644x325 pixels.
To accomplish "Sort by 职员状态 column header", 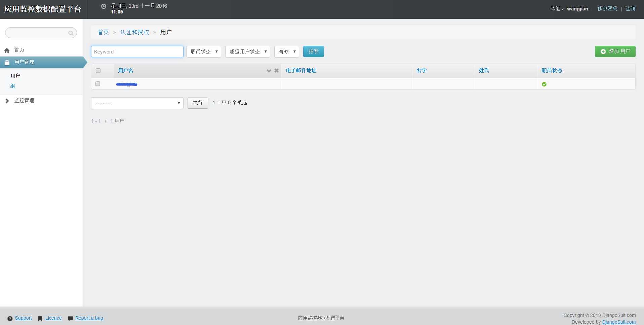I will pos(552,71).
